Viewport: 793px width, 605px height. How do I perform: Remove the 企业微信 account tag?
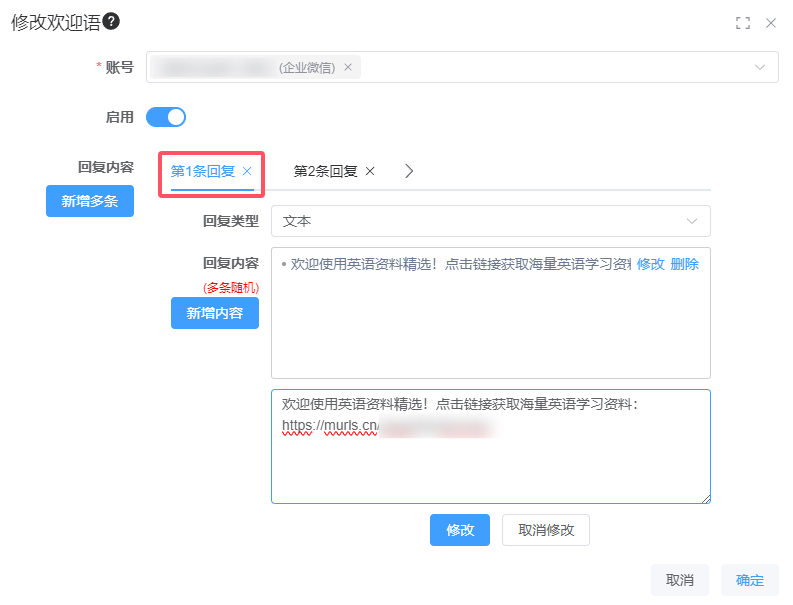348,67
